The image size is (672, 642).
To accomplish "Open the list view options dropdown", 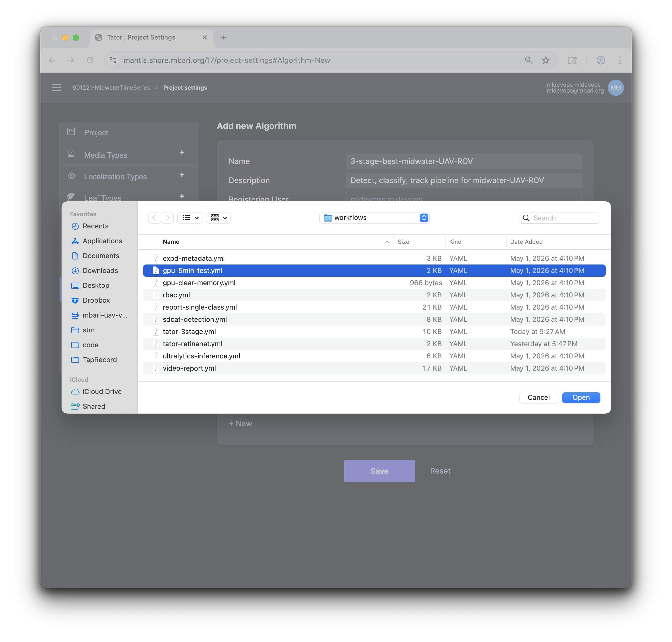I will point(190,218).
